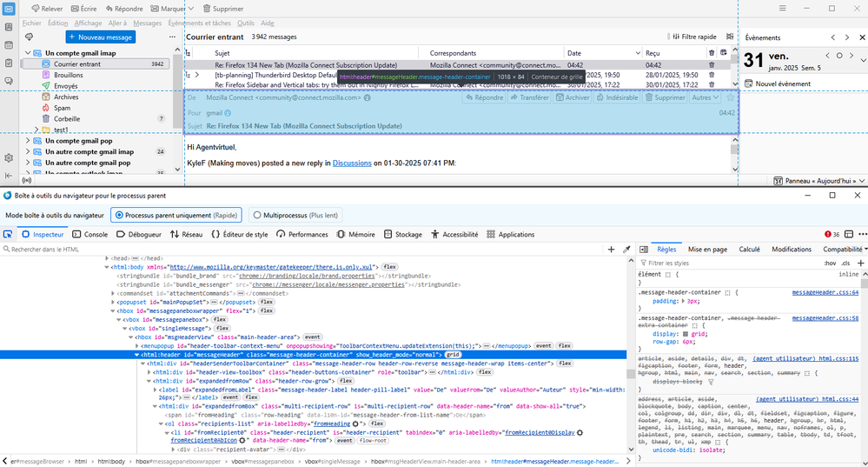Open the Affichage menu
The width and height of the screenshot is (868, 467).
[x=88, y=23]
